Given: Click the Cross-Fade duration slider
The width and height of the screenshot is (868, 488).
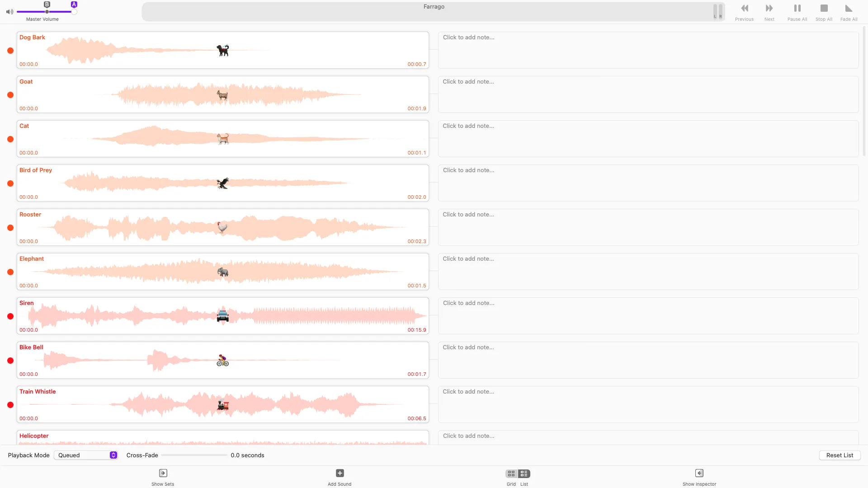Looking at the screenshot, I should tap(194, 455).
